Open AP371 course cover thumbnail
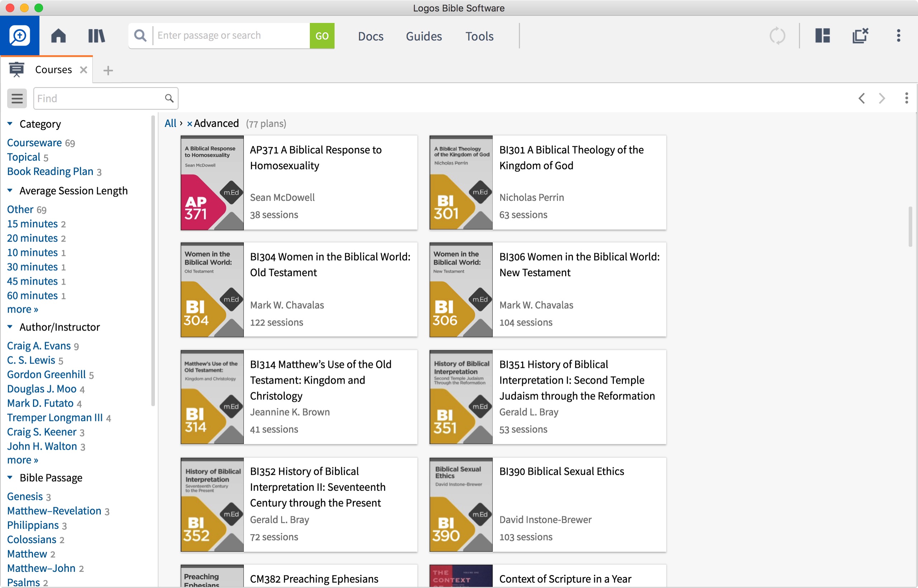This screenshot has height=588, width=918. tap(212, 182)
